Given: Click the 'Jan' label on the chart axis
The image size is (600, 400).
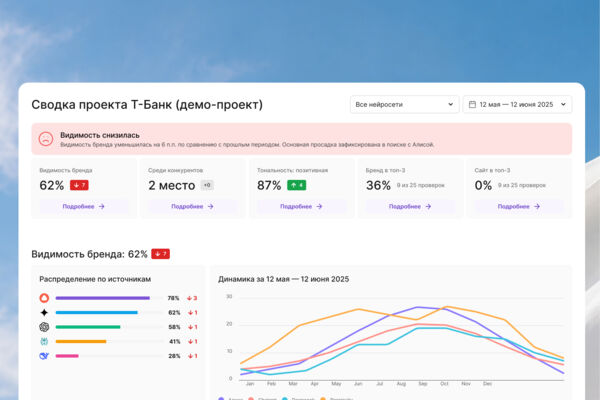Looking at the screenshot, I should (250, 384).
